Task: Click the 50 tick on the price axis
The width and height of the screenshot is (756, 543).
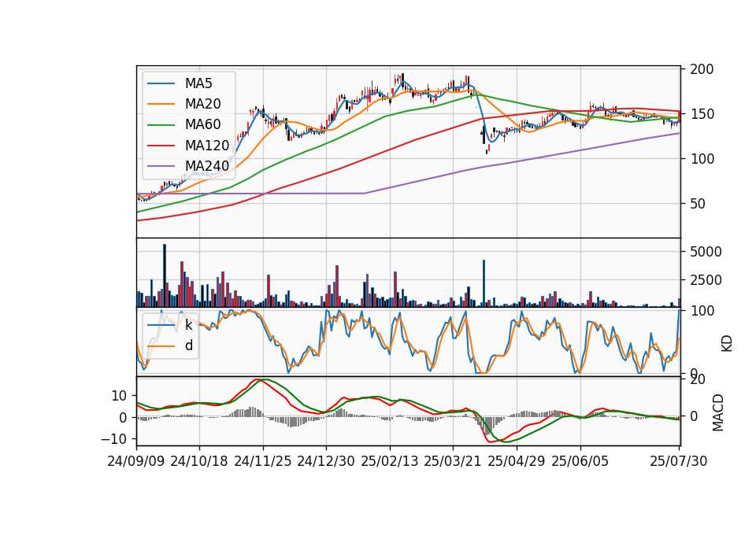Action: [698, 204]
